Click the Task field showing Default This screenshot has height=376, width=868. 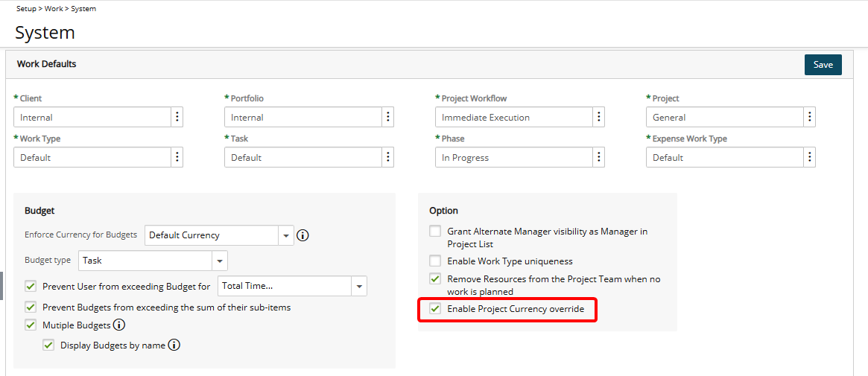click(303, 158)
